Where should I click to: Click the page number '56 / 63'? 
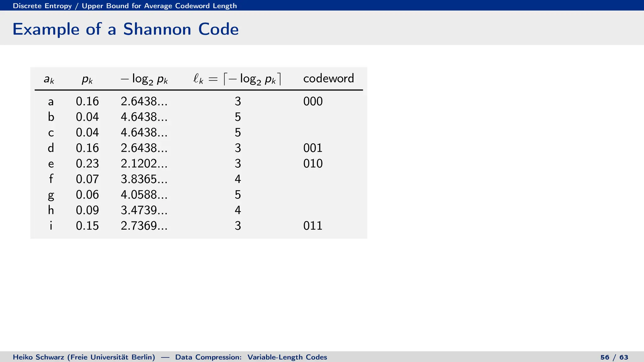point(614,357)
